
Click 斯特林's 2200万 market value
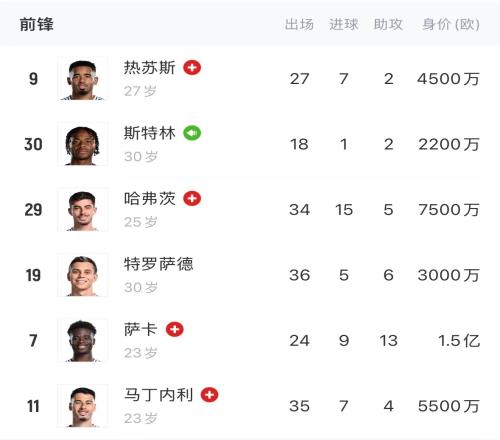pyautogui.click(x=449, y=144)
